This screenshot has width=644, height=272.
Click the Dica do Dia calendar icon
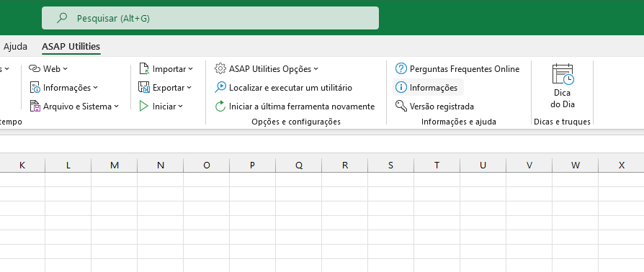pyautogui.click(x=563, y=74)
